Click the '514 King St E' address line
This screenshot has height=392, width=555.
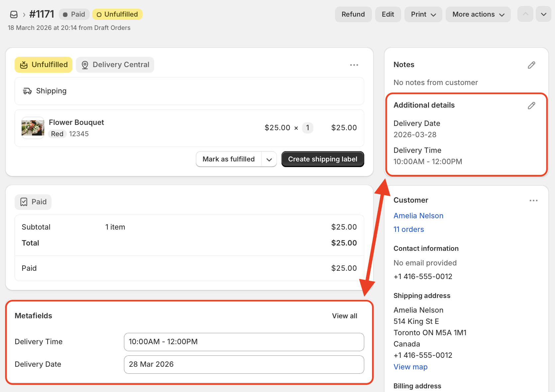tap(416, 321)
